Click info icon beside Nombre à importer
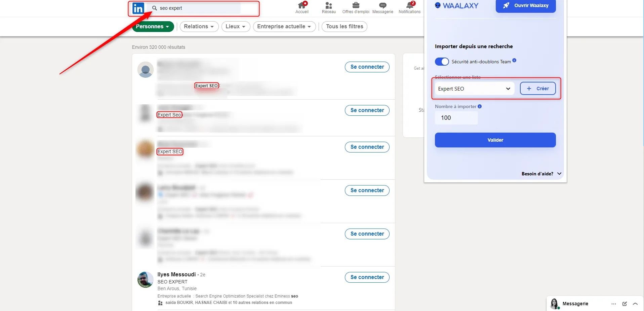The image size is (644, 311). [480, 106]
